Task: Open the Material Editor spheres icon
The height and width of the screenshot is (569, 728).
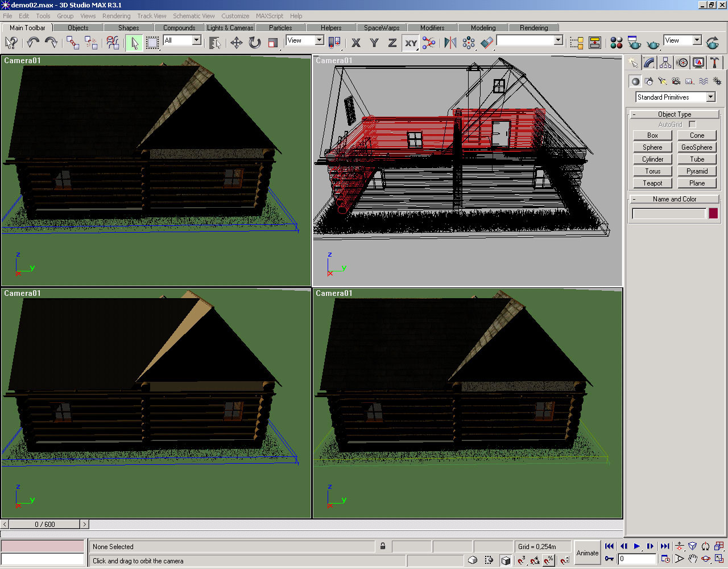Action: [x=616, y=43]
